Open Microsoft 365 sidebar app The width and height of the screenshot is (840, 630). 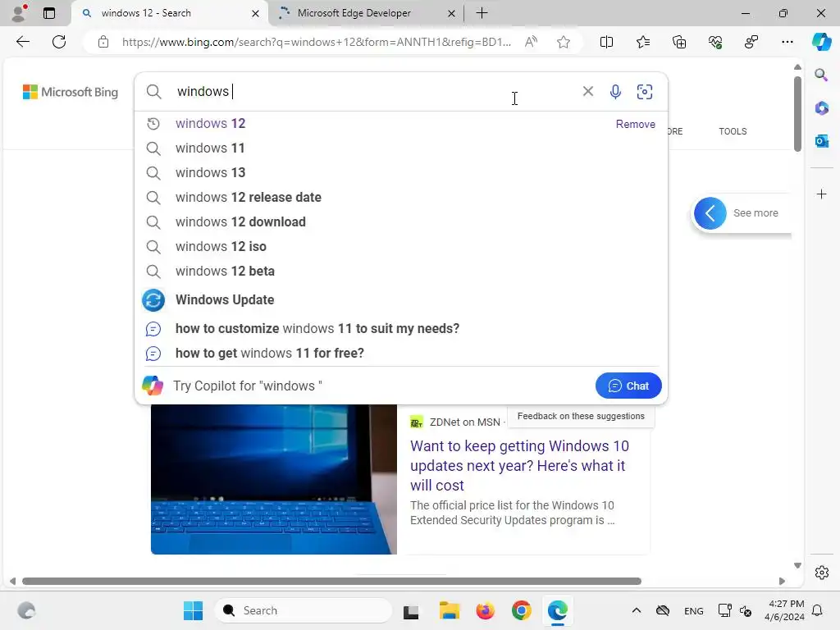(821, 107)
